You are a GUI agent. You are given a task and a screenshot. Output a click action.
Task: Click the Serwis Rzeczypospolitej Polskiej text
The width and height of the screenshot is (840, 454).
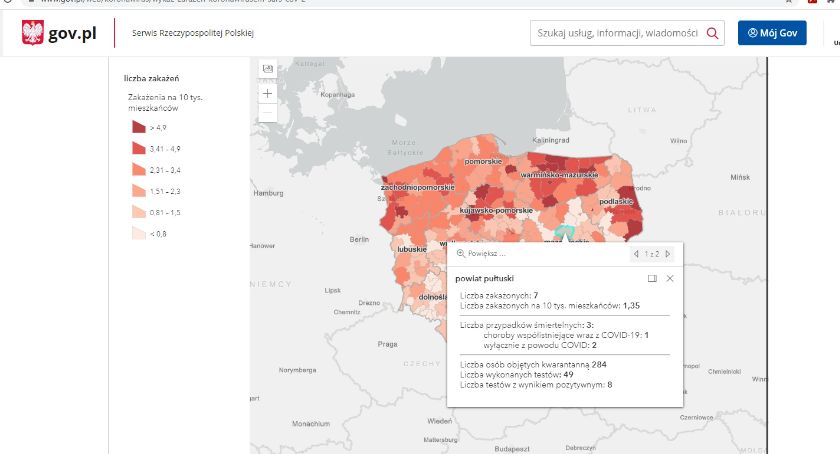(x=193, y=33)
